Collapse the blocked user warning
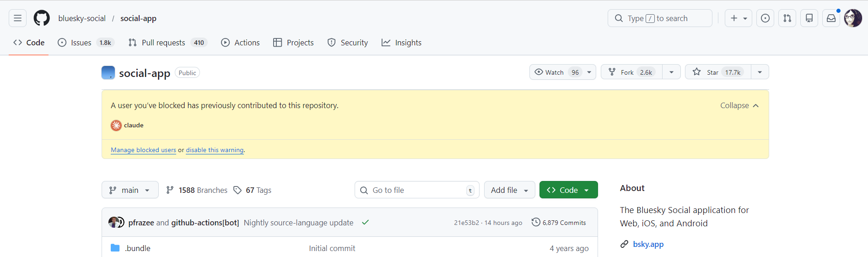 point(739,105)
